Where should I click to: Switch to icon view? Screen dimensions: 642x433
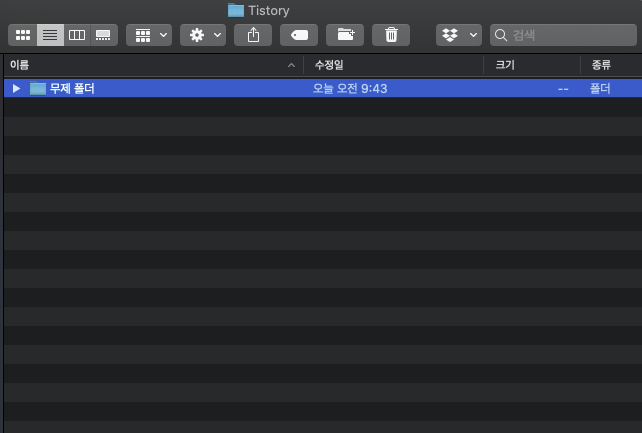click(23, 35)
